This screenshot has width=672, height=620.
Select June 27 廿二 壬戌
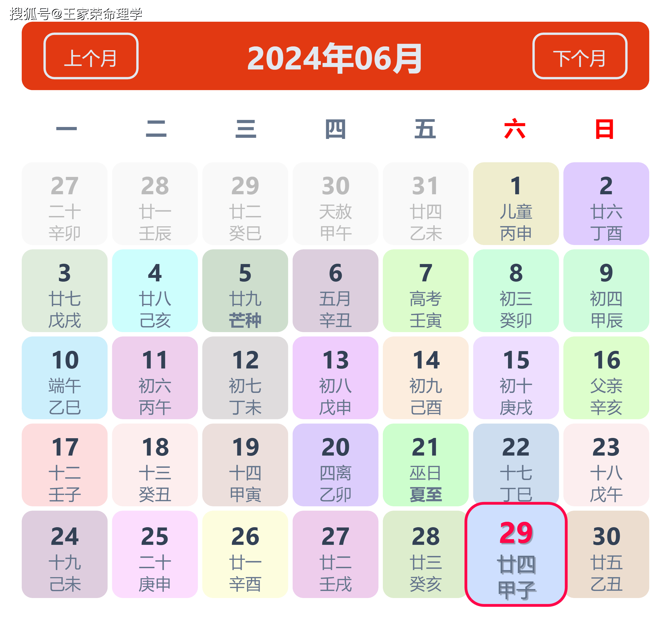[335, 554]
